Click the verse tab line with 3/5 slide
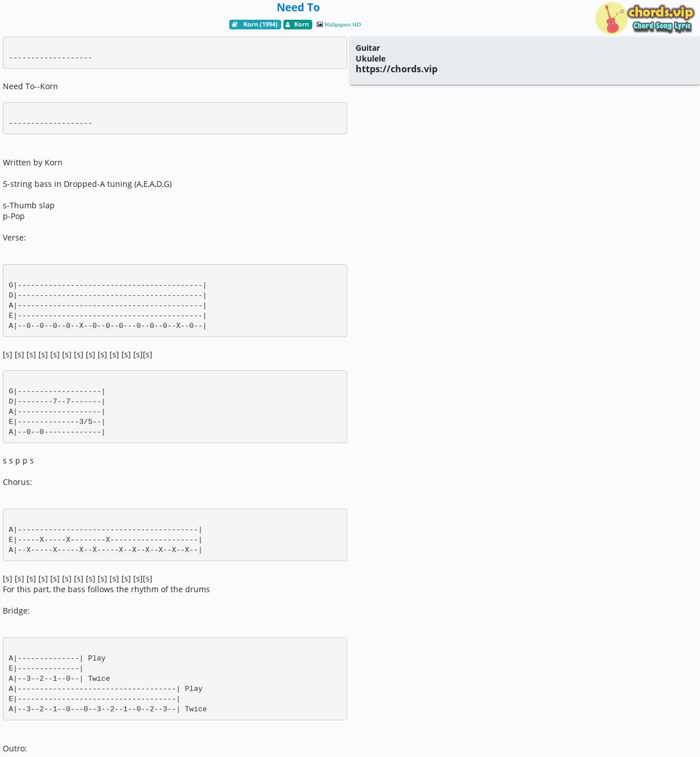This screenshot has height=757, width=700. [x=57, y=422]
